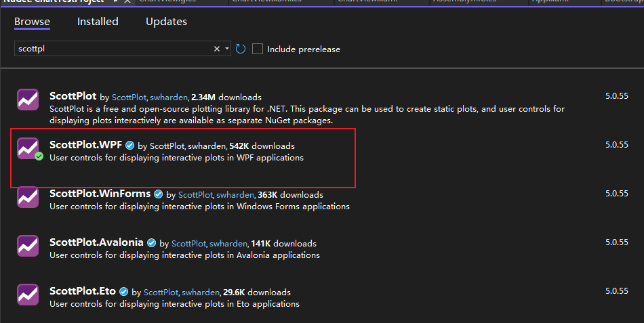Open ScottPlot author link in Eto row
This screenshot has width=644, height=323.
[x=161, y=293]
